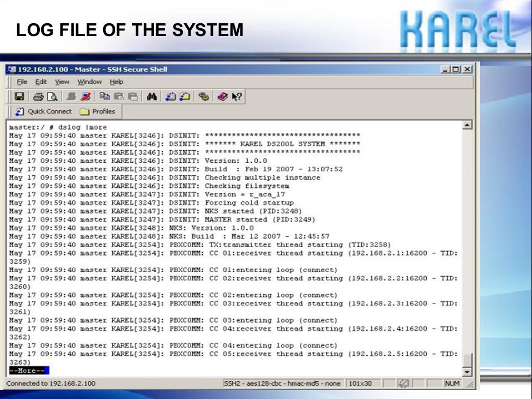Click the What's This help cursor icon
Viewport: 532px width, 399px height.
coord(237,96)
